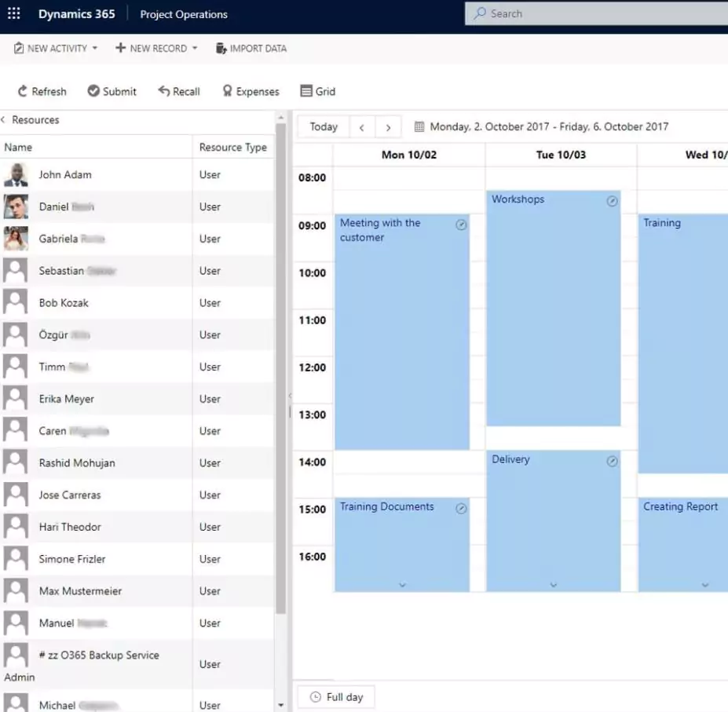This screenshot has height=712, width=728.
Task: Open Expenses from the toolbar
Action: coord(250,92)
